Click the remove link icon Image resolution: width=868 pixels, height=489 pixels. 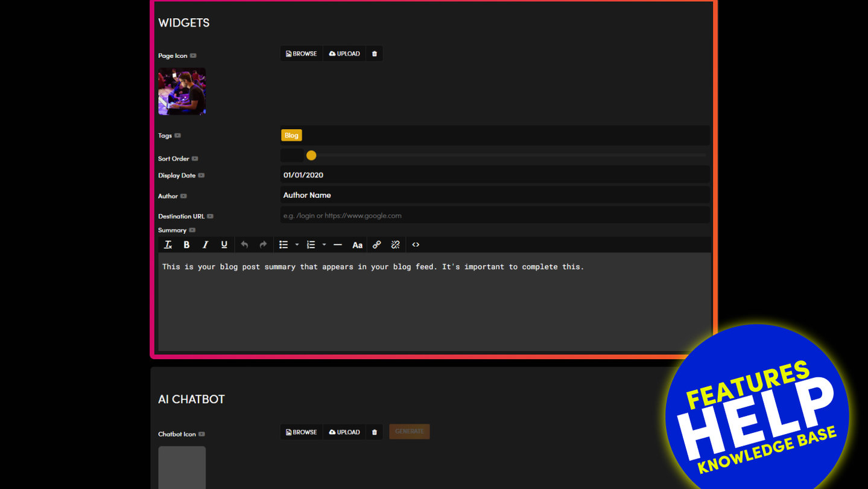click(x=395, y=245)
